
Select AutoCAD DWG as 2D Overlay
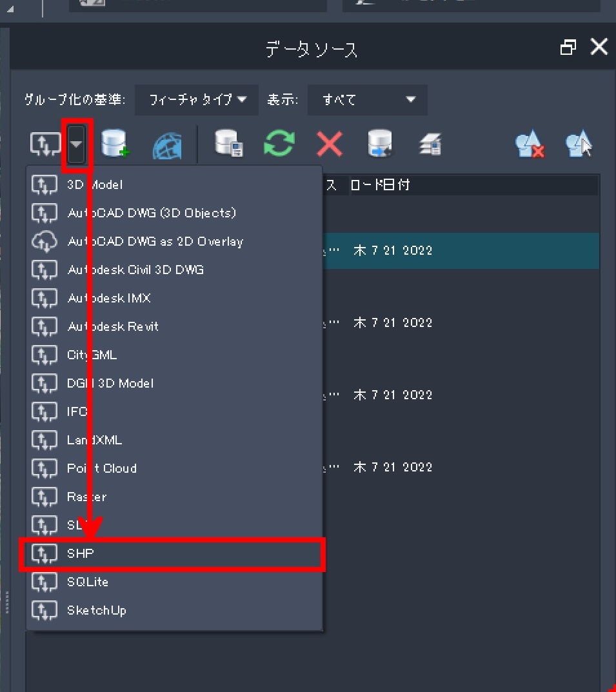pyautogui.click(x=175, y=241)
